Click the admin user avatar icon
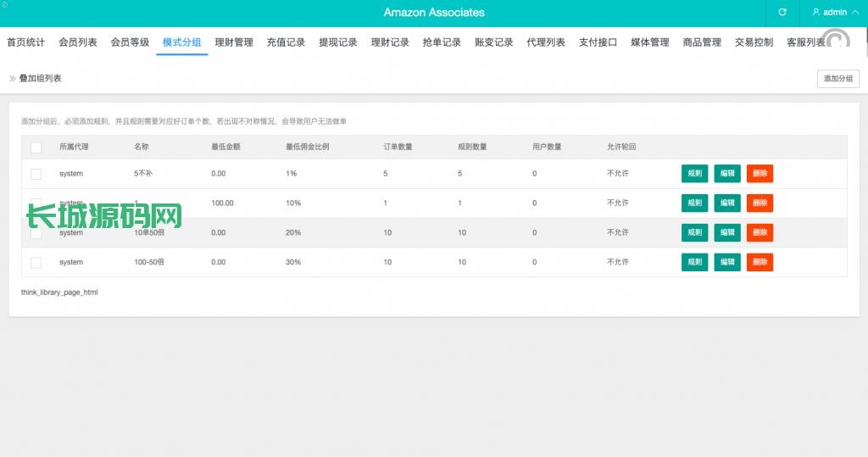Viewport: 868px width, 457px height. pos(816,13)
